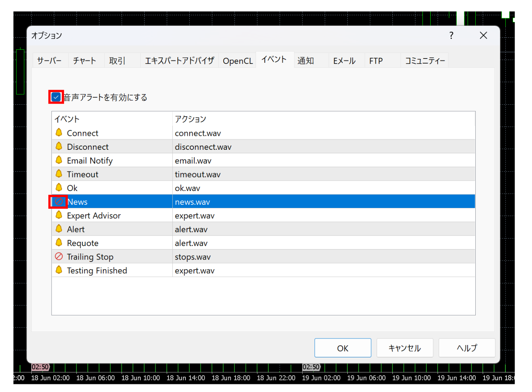Select the Alert event row
The width and height of the screenshot is (532, 392).
point(76,229)
